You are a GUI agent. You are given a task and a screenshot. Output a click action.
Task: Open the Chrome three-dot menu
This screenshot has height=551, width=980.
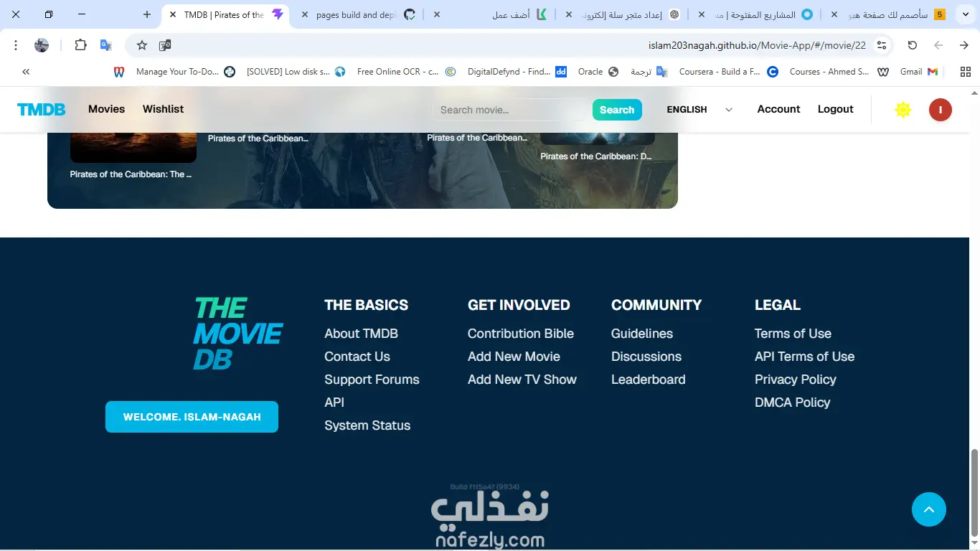(x=16, y=45)
